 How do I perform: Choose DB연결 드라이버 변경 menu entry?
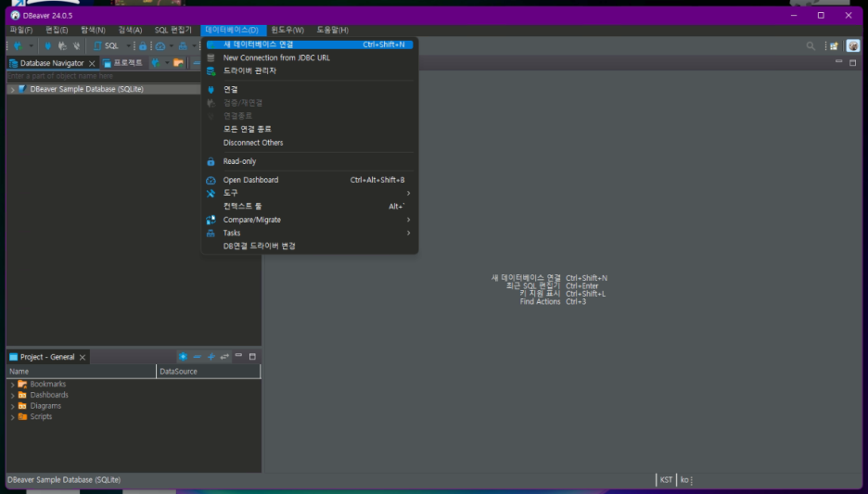(x=310, y=247)
